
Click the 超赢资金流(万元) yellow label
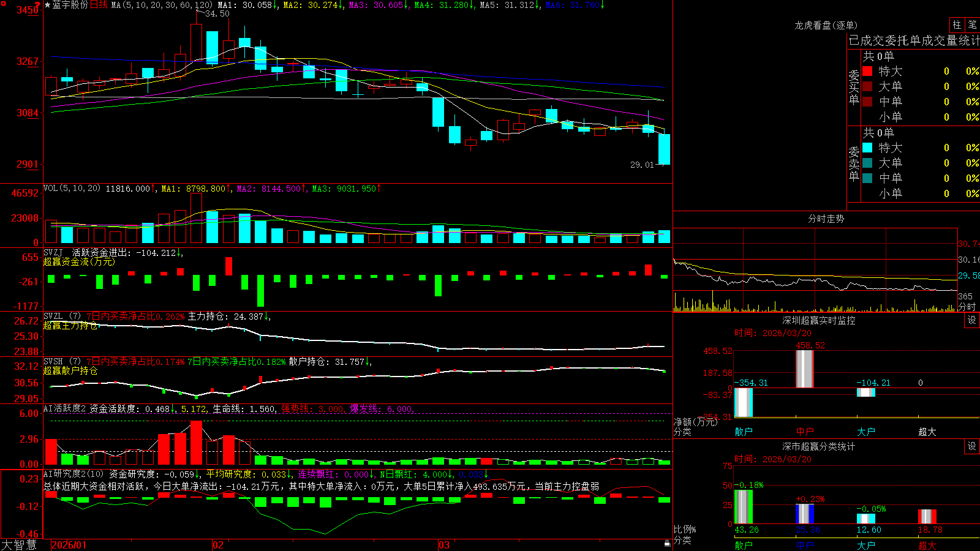[x=79, y=261]
